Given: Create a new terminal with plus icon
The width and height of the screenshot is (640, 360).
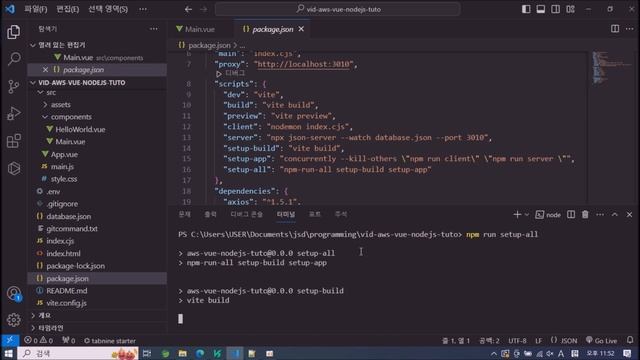Looking at the screenshot, I should [x=517, y=214].
